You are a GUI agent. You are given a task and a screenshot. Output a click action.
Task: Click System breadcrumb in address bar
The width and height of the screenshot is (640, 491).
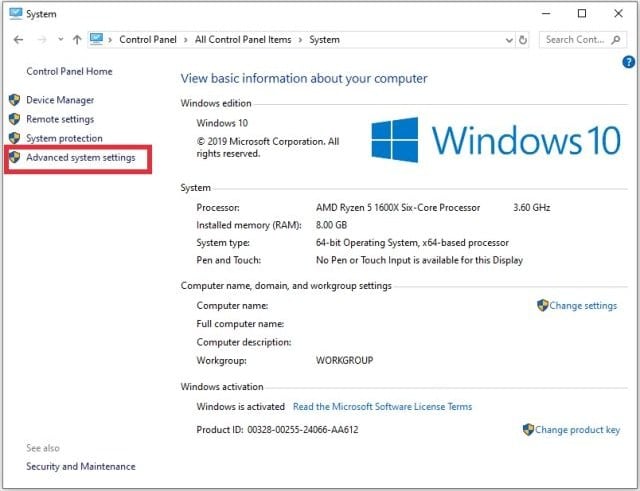click(324, 40)
